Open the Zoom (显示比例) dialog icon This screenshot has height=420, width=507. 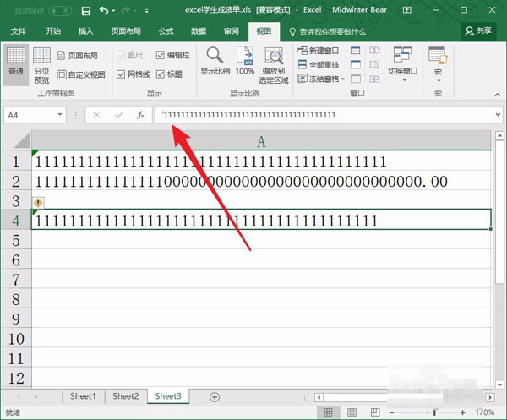tap(215, 62)
